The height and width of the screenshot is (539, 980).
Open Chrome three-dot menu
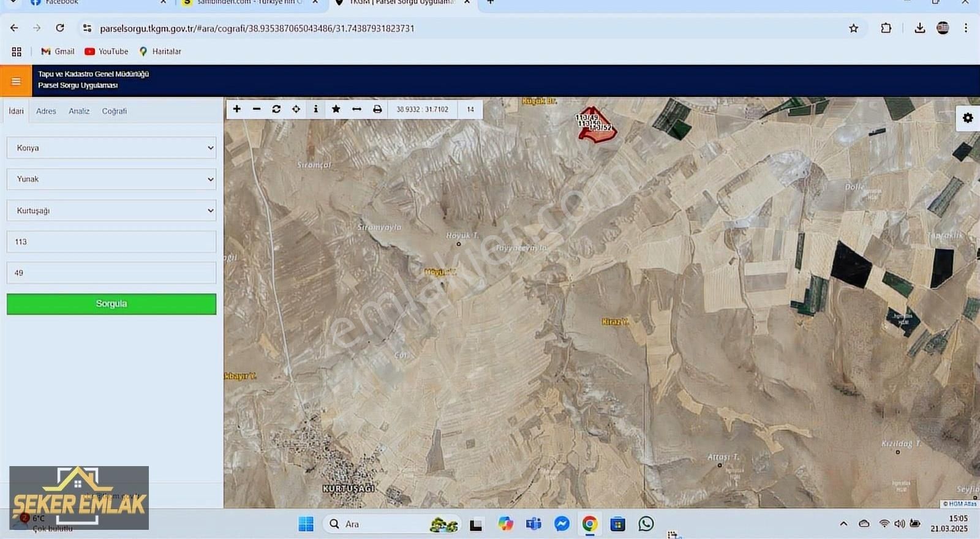pyautogui.click(x=966, y=28)
